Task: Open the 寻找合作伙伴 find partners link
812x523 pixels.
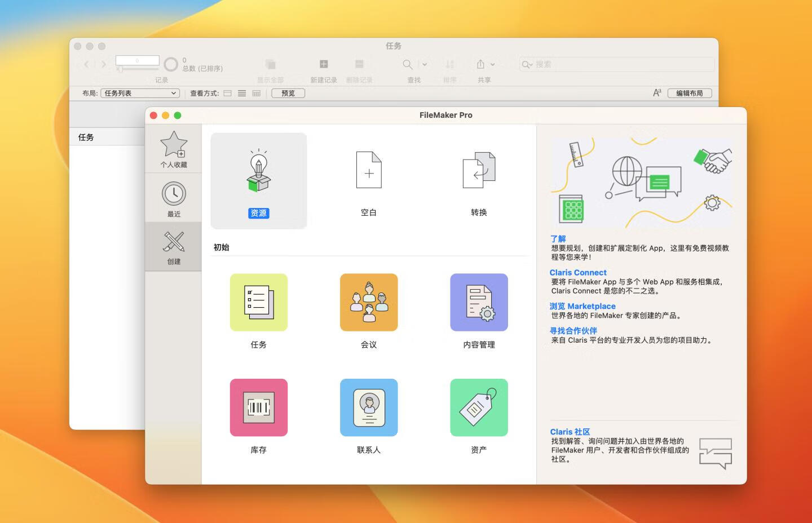Action: tap(573, 331)
